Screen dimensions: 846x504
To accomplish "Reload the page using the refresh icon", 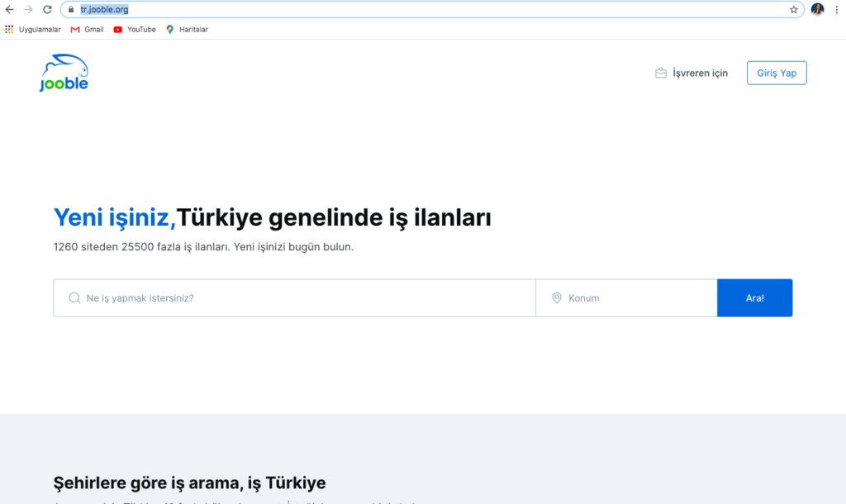I will tap(47, 10).
